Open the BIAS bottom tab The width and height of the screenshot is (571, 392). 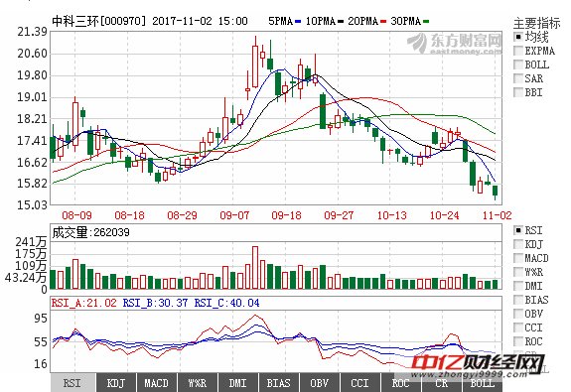click(279, 383)
